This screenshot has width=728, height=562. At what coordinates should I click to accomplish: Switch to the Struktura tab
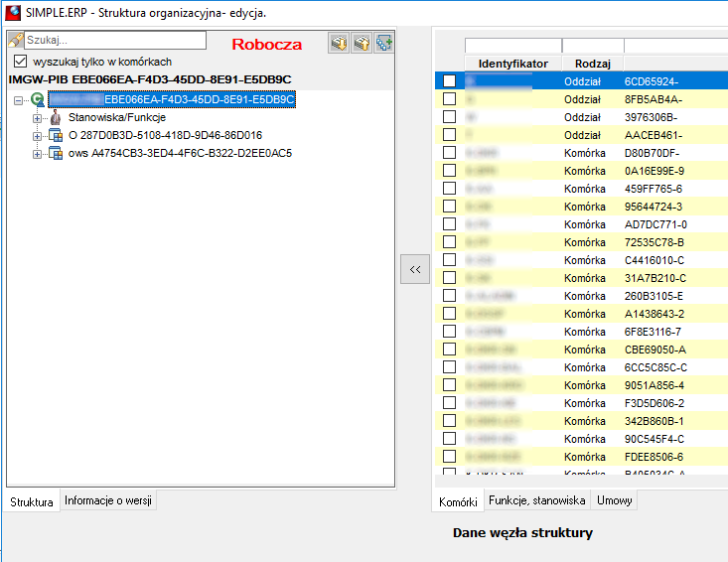pyautogui.click(x=32, y=501)
